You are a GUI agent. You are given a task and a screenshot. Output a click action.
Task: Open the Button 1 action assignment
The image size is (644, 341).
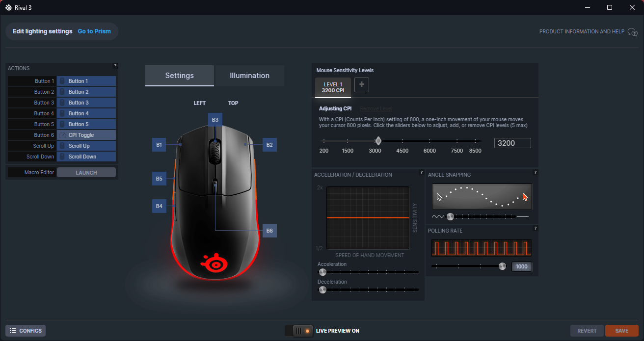(x=86, y=81)
